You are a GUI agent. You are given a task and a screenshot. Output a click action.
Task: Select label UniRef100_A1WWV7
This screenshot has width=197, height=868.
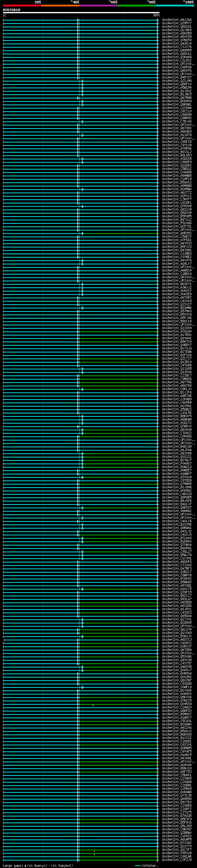(177, 474)
